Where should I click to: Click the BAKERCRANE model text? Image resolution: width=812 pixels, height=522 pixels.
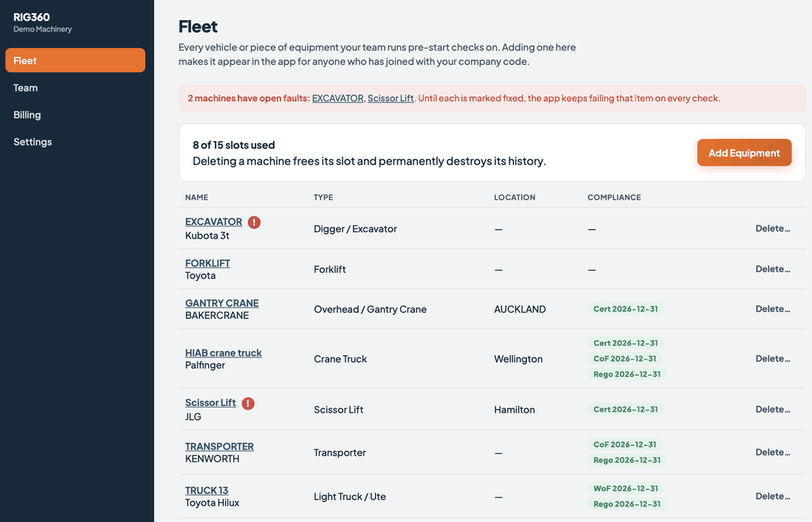217,315
